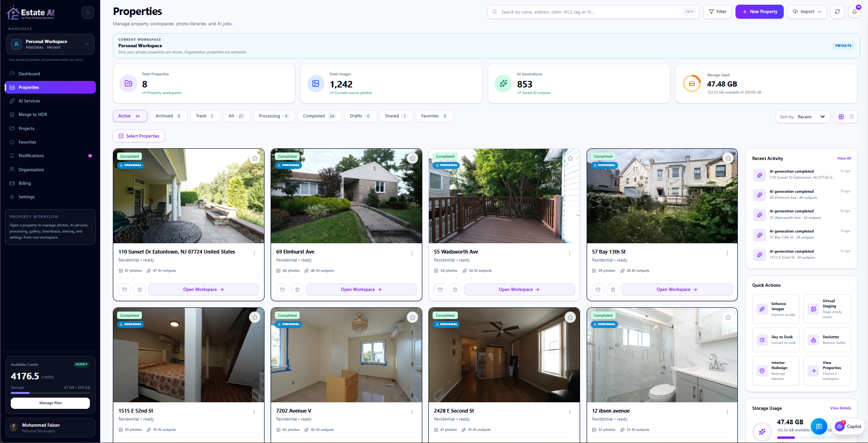This screenshot has height=443, width=868.
Task: Open the notifications bell
Action: pos(855,12)
